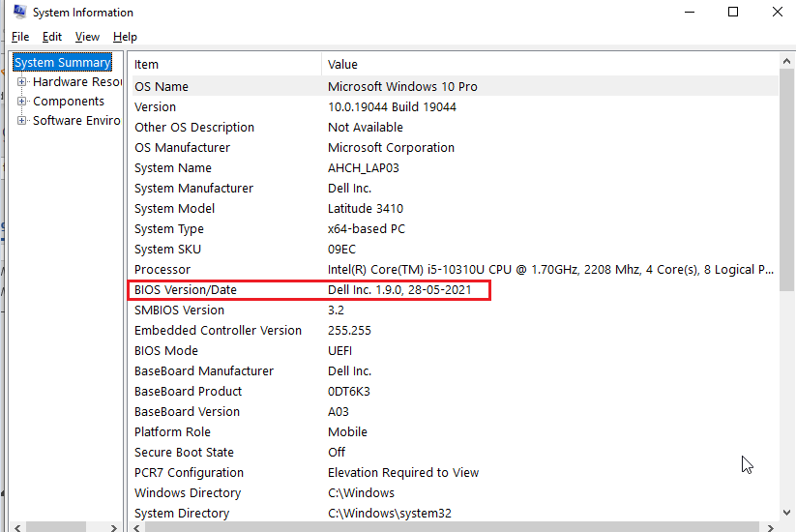Viewport: 796px width, 532px height.
Task: Click the Dell Inc. 1.9.0, 28-05-2021 value
Action: [x=399, y=290]
